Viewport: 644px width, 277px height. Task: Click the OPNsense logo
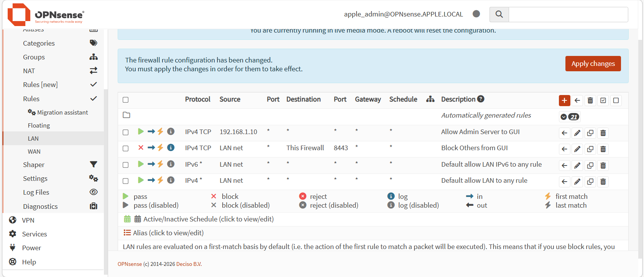(x=46, y=15)
